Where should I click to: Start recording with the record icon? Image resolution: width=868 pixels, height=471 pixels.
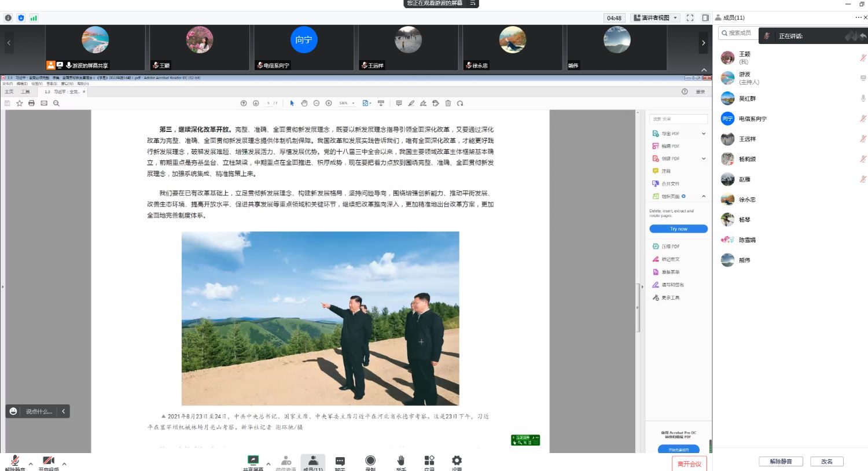(370, 461)
